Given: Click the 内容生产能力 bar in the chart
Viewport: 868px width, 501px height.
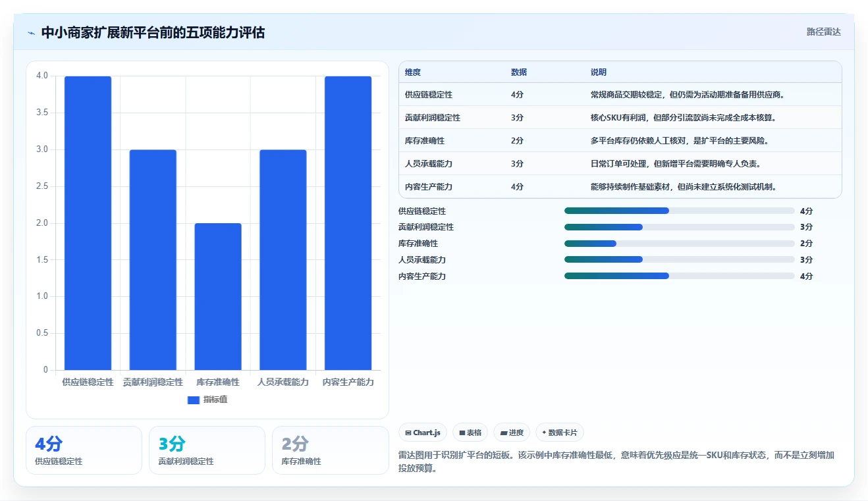Looking at the screenshot, I should tap(348, 223).
